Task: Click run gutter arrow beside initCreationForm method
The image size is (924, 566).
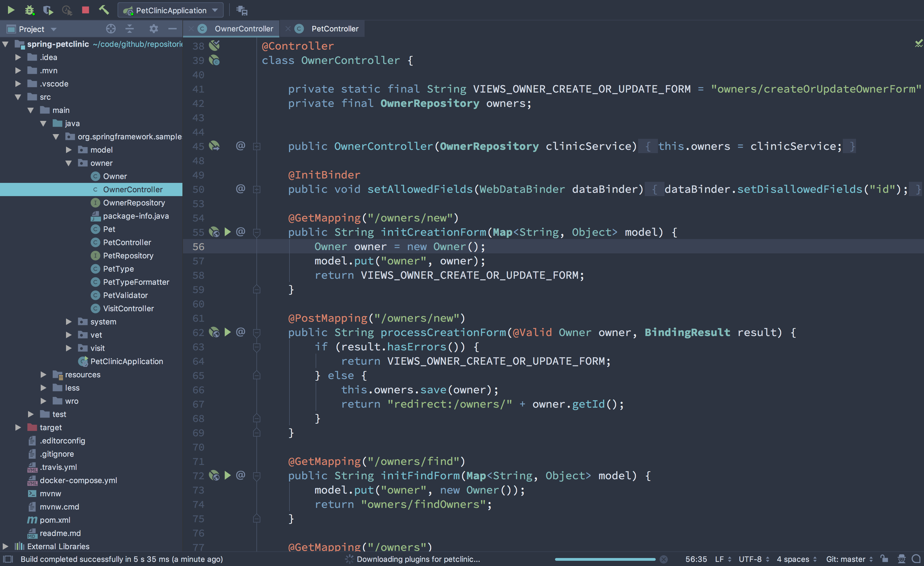Action: tap(227, 232)
